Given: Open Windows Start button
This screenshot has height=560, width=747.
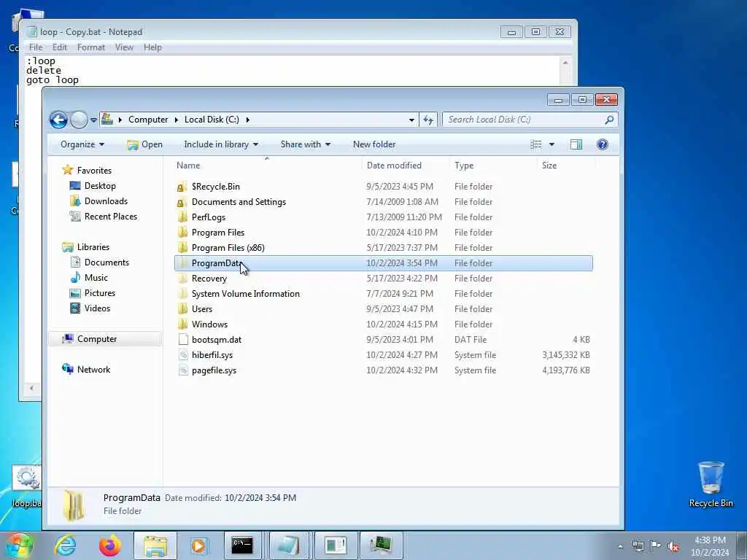Looking at the screenshot, I should click(19, 545).
